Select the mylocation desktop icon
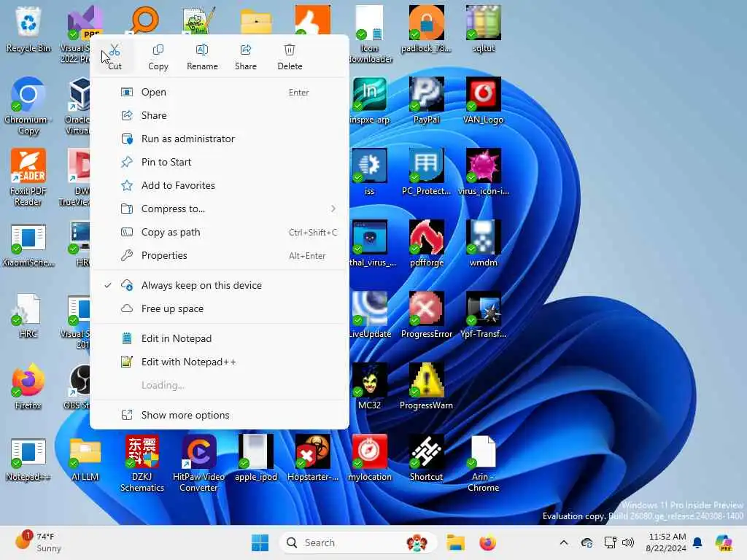The width and height of the screenshot is (747, 560). tap(370, 458)
